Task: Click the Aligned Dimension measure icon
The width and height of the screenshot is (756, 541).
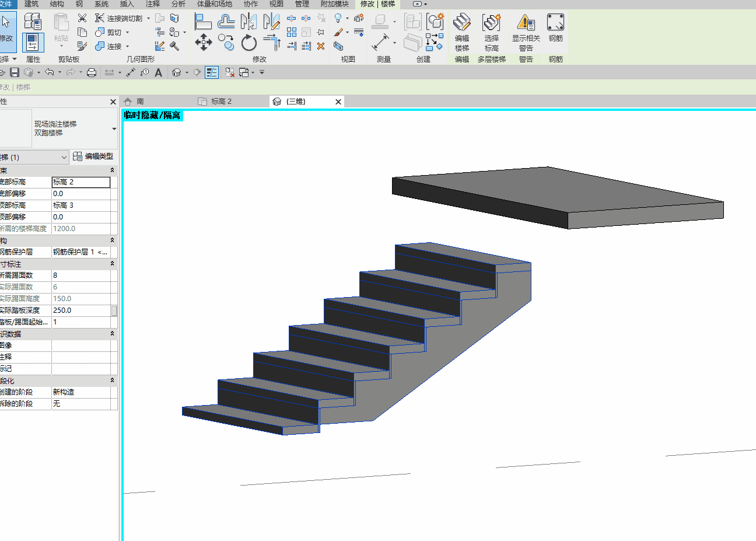Action: (380, 42)
